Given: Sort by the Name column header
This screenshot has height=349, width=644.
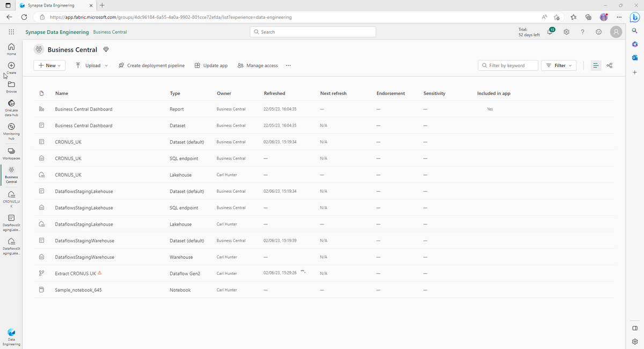Looking at the screenshot, I should [62, 93].
